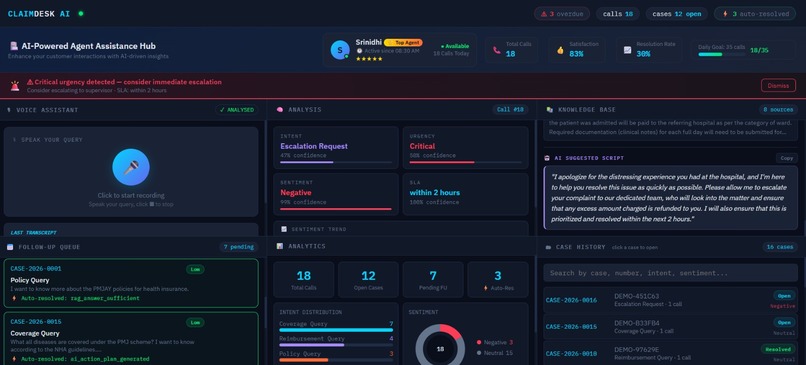The width and height of the screenshot is (806, 365).
Task: Click the SLA within 2 hours card
Action: click(465, 194)
